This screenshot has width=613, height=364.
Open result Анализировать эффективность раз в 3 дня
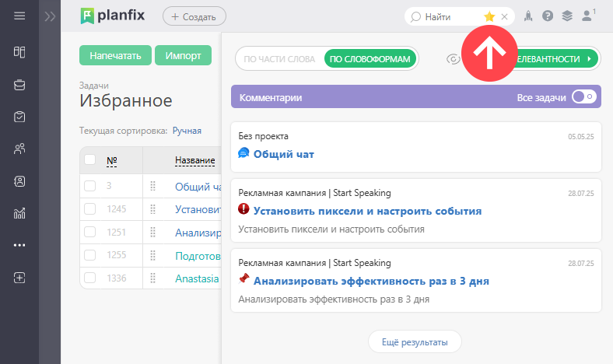[371, 281]
